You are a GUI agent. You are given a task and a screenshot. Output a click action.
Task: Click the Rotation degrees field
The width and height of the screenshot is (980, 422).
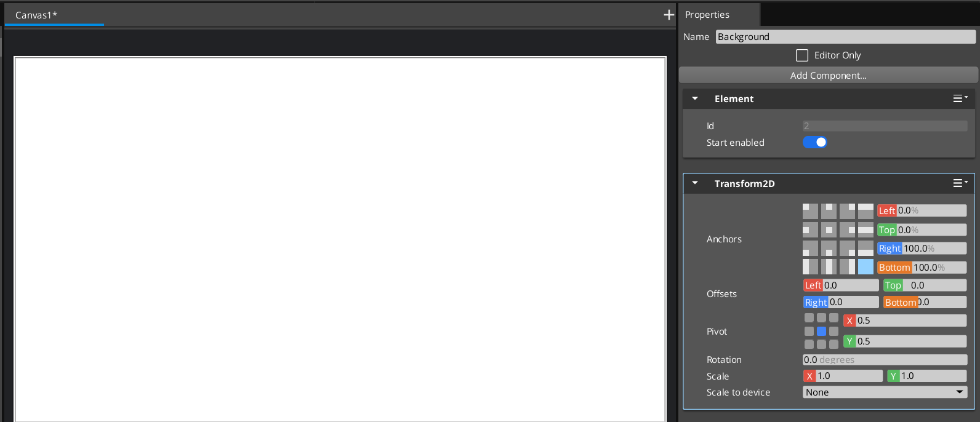click(x=885, y=360)
